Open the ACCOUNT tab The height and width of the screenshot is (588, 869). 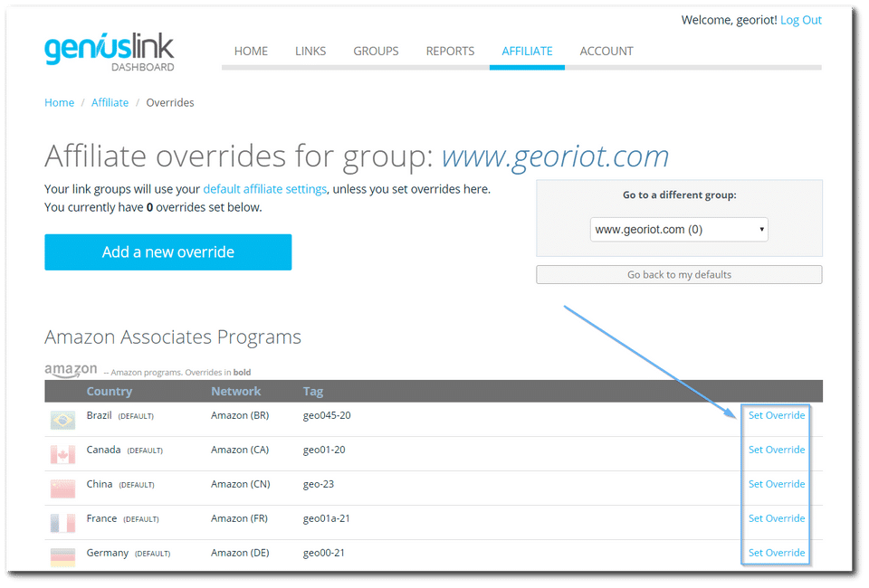tap(606, 51)
